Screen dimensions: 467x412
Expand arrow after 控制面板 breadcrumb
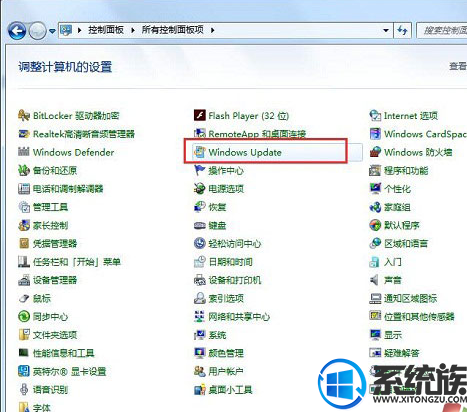[x=133, y=30]
